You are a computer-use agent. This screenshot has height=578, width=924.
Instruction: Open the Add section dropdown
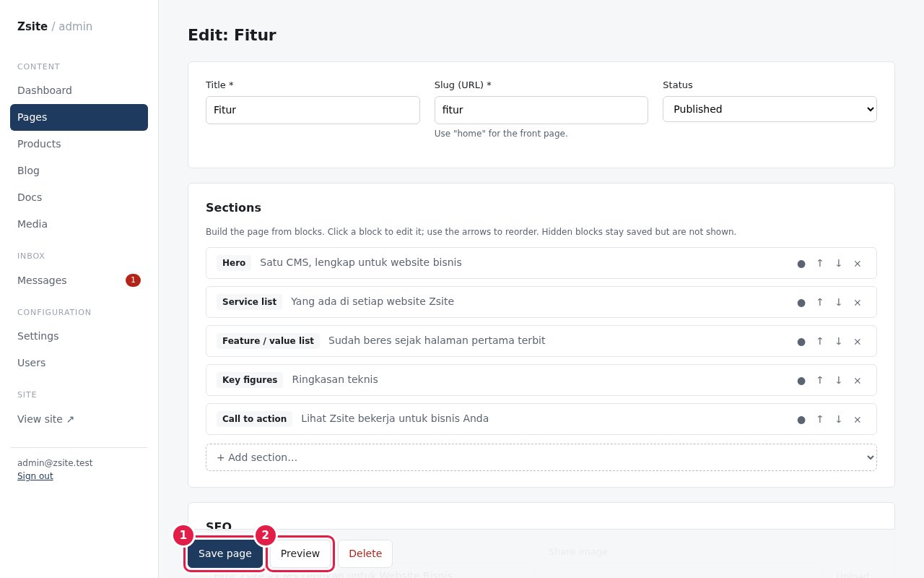coord(541,457)
